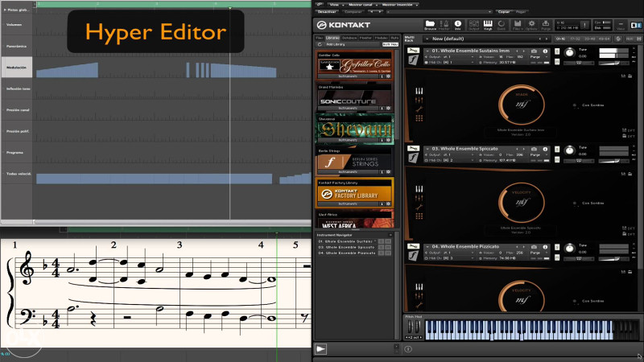Open piano-keys page icon in Sustains Imm panel

(419, 91)
